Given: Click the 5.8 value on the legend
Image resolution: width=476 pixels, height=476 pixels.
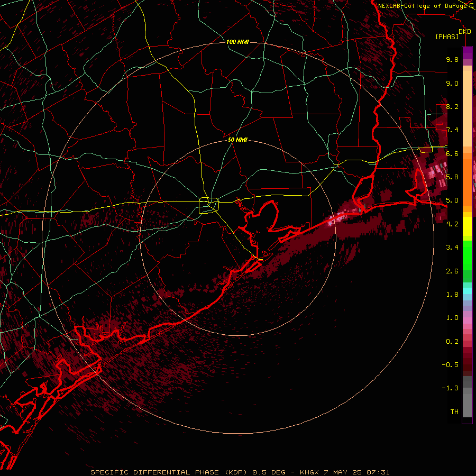Looking at the screenshot, I should coord(452,177).
